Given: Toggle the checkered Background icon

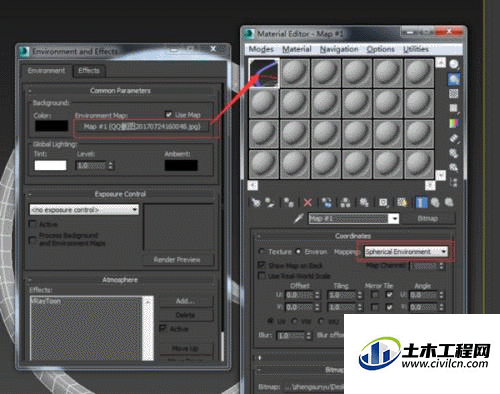Looking at the screenshot, I should (454, 94).
